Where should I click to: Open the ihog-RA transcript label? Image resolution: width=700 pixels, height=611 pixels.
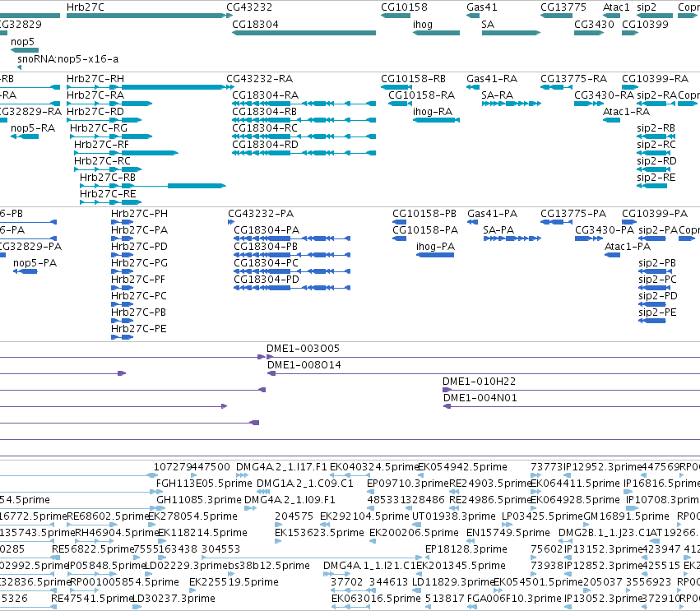click(433, 112)
